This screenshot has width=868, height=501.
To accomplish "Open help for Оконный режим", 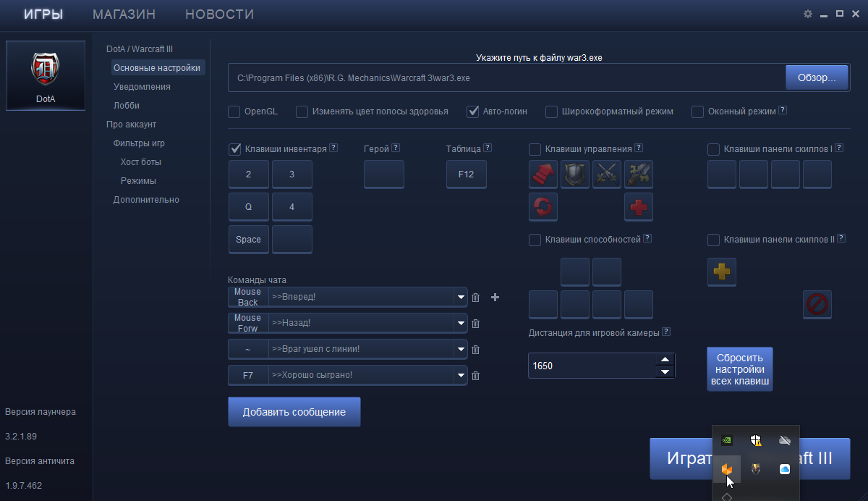I will click(783, 111).
